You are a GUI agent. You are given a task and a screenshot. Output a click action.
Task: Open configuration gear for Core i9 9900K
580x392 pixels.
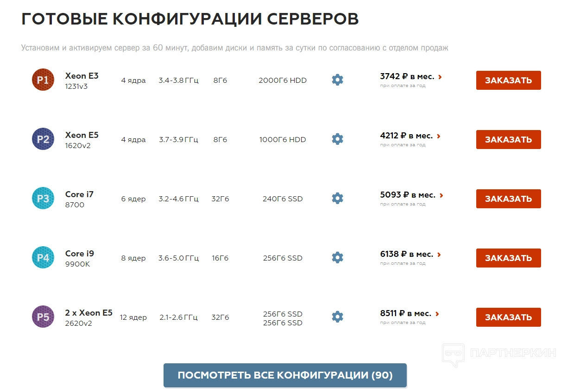(x=338, y=257)
